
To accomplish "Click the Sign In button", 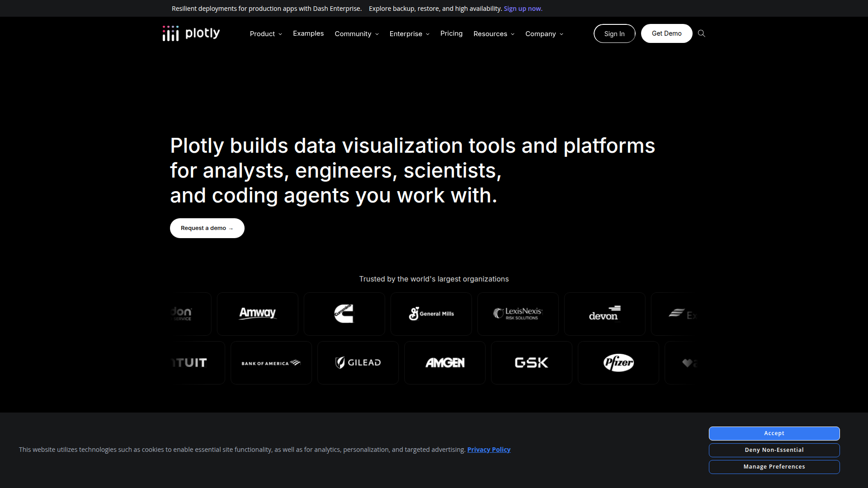I will [x=614, y=33].
